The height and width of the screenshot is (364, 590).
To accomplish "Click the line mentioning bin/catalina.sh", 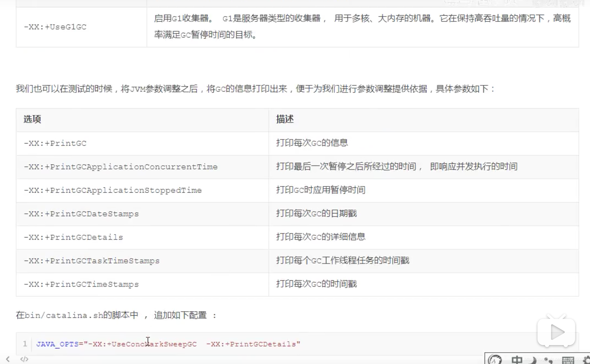I will tap(116, 315).
